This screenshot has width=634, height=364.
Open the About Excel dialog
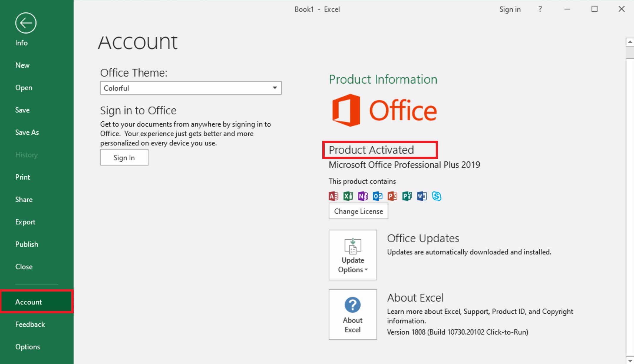353,315
